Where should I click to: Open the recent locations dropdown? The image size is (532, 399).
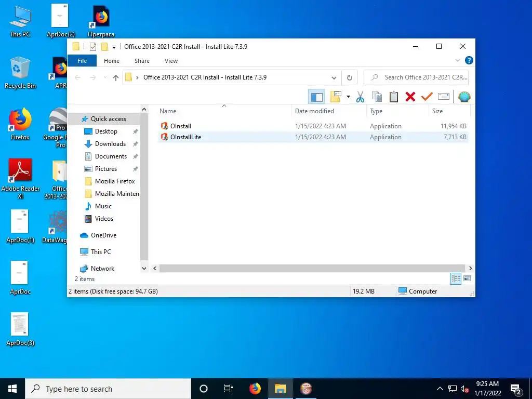[x=105, y=78]
